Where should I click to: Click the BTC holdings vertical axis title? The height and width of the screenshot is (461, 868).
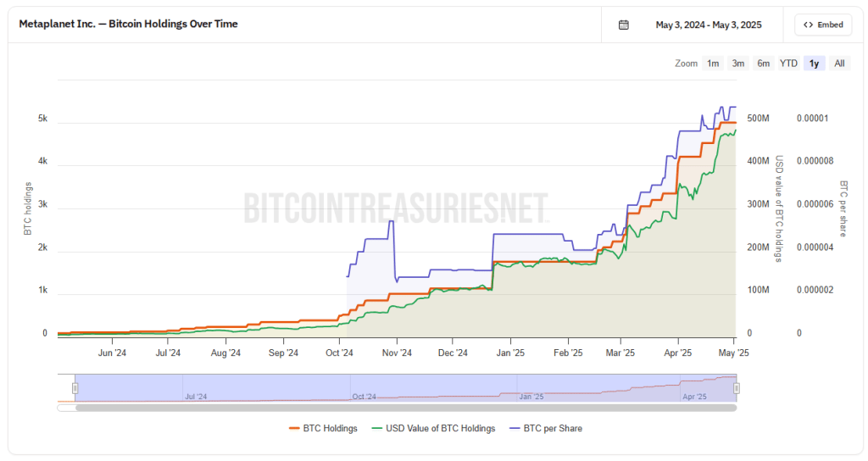click(x=28, y=208)
